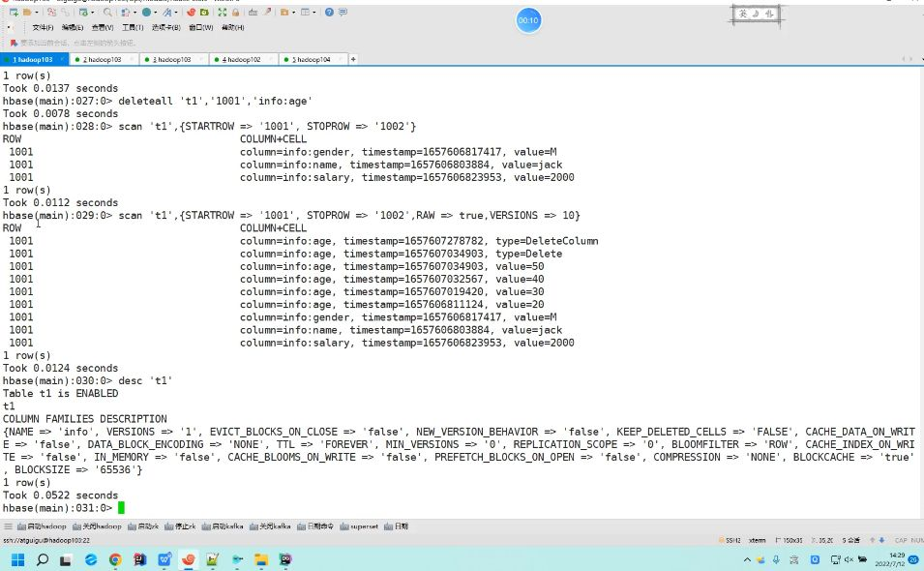Screen dimensions: 924x571
Task: Click the padlock Lock icon in toolbar
Action: click(235, 13)
